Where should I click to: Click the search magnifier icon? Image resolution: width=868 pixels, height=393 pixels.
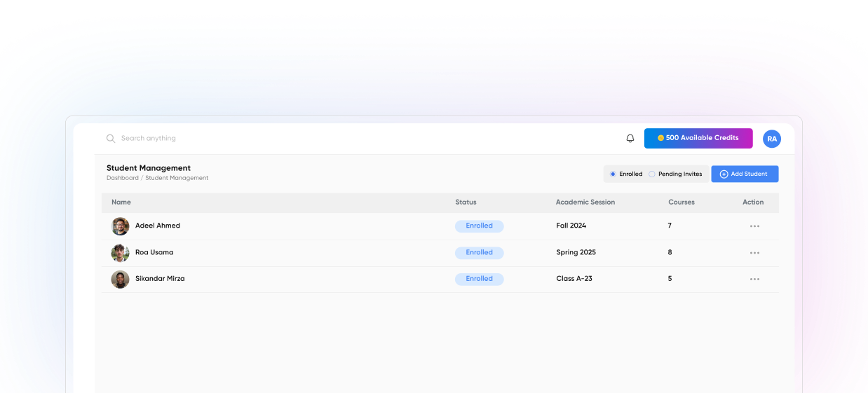coord(111,139)
